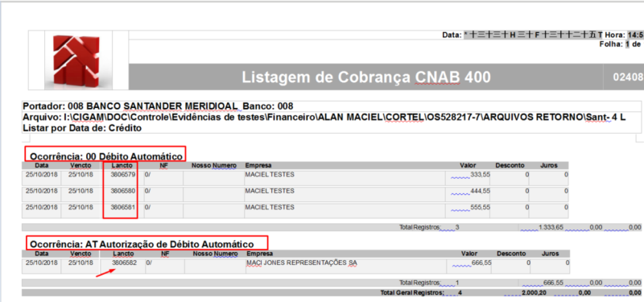
Task: Select lançamento number 3806582
Action: tap(125, 263)
